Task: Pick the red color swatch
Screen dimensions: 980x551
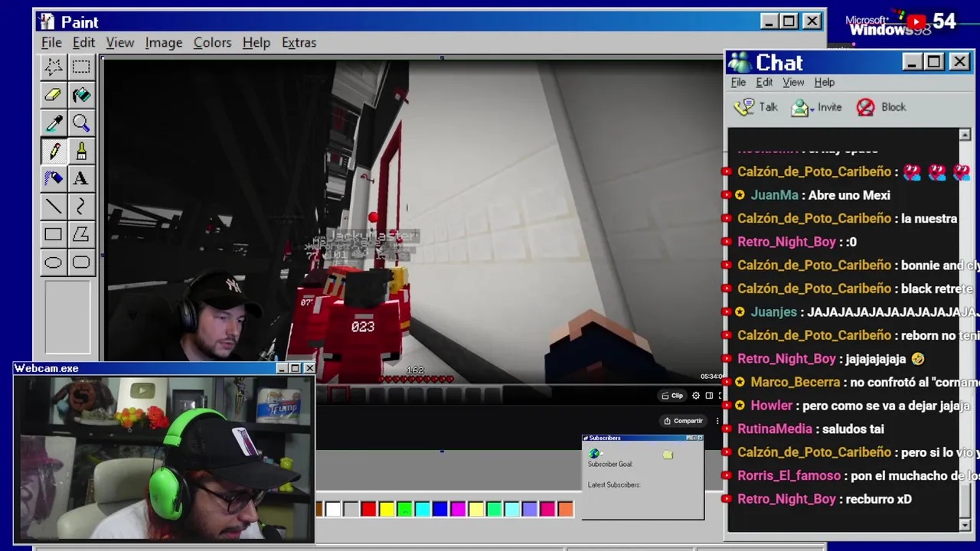Action: (368, 509)
